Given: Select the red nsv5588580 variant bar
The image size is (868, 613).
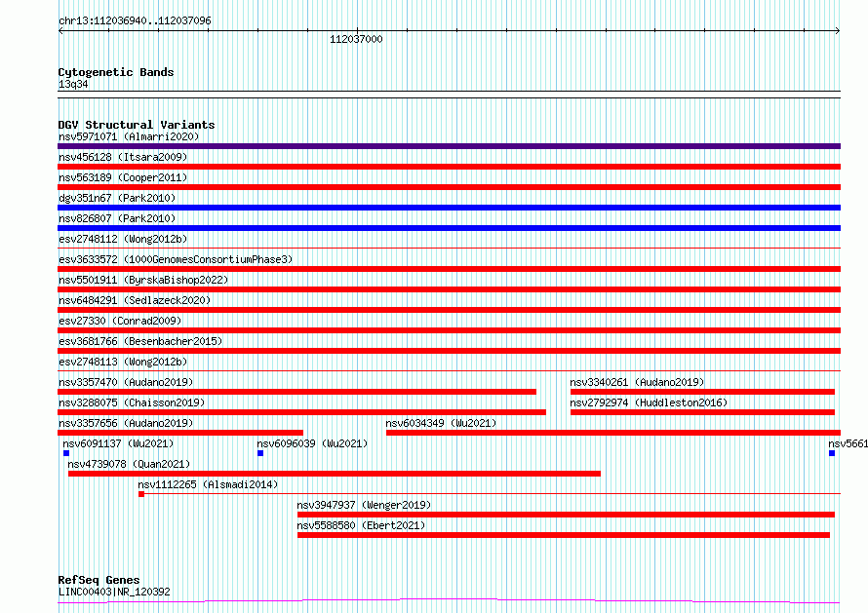Looking at the screenshot, I should pos(564,535).
